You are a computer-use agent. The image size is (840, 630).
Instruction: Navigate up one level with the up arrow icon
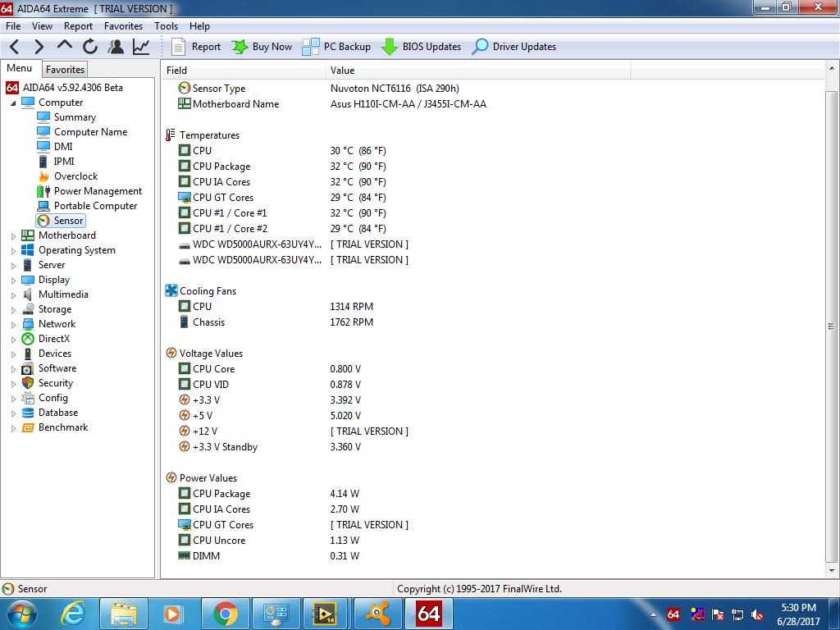[64, 46]
